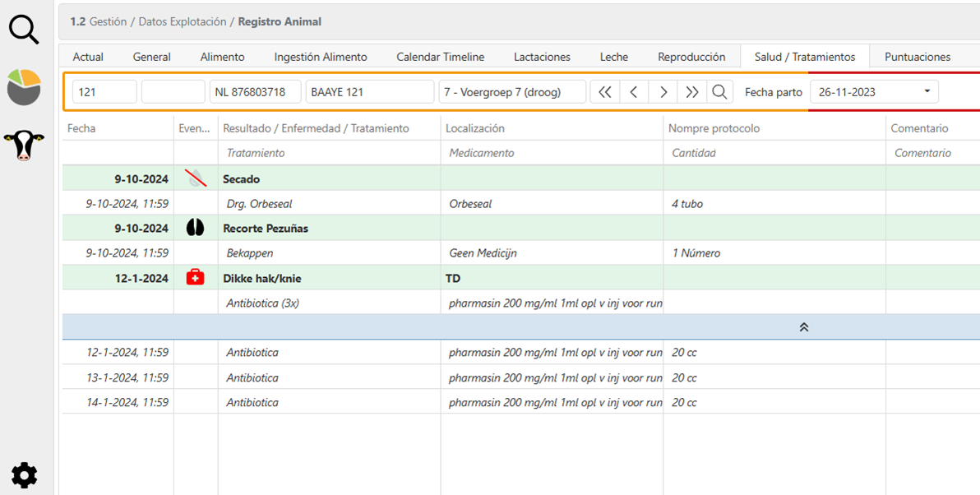This screenshot has height=495, width=980.
Task: Open settings gear icon at bottom left
Action: pos(24,474)
